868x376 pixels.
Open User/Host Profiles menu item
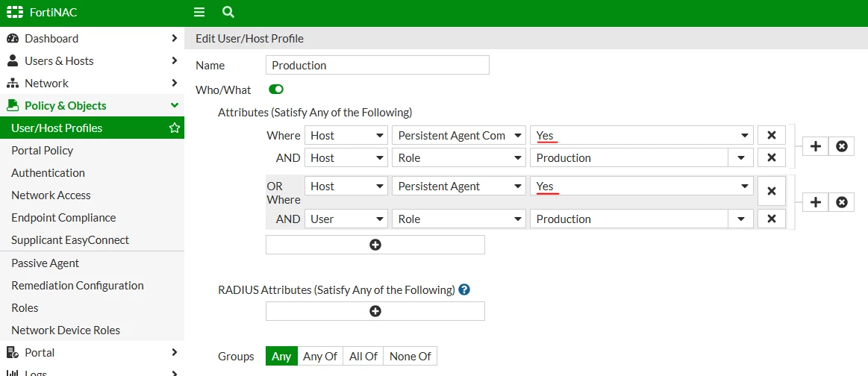click(x=92, y=128)
